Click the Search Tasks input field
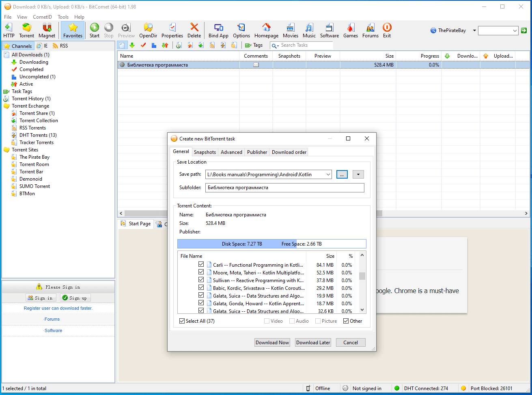This screenshot has width=532, height=395. tap(306, 45)
